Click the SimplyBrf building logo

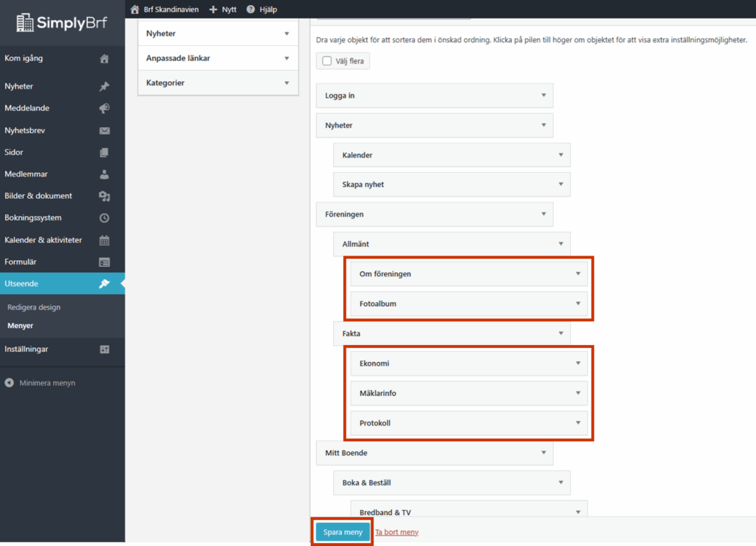25,22
